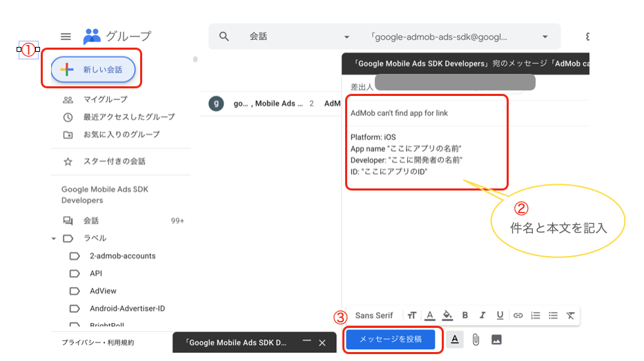The width and height of the screenshot is (644, 361).
Task: Click the Google Groups people logo
Action: 92,37
